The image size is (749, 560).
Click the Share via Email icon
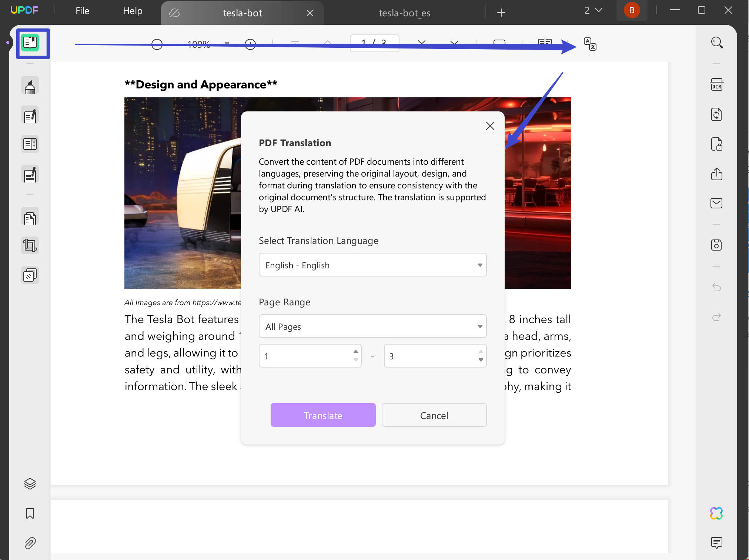[717, 203]
